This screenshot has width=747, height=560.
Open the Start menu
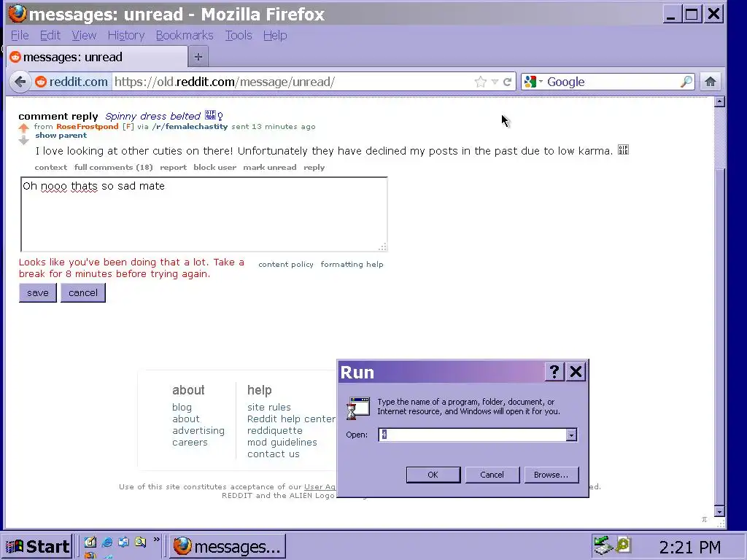pyautogui.click(x=38, y=546)
